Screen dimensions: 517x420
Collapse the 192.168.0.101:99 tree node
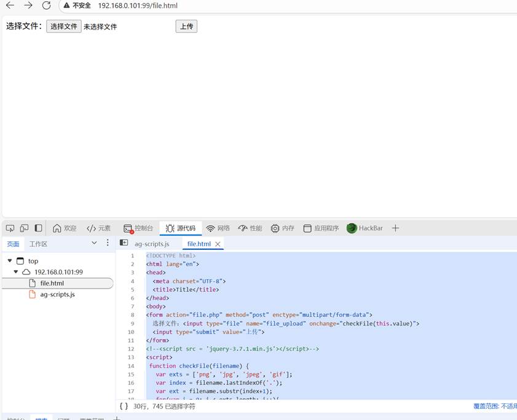click(x=16, y=272)
